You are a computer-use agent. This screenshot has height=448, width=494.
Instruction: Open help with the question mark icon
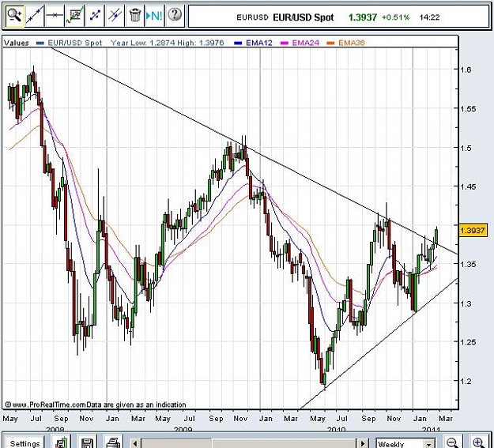point(175,16)
